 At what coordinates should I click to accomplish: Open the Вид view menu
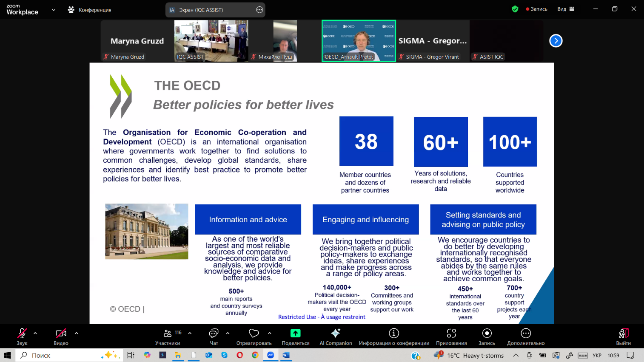[x=566, y=9]
